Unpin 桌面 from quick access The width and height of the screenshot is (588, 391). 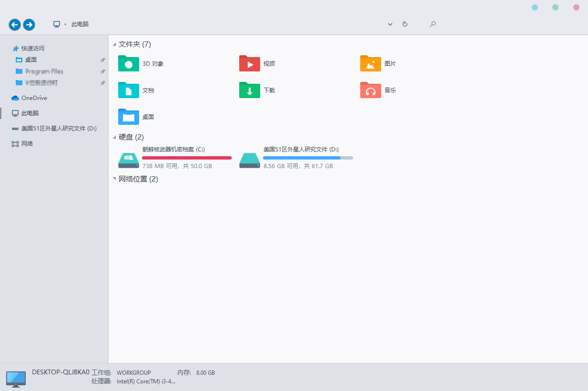tap(102, 60)
